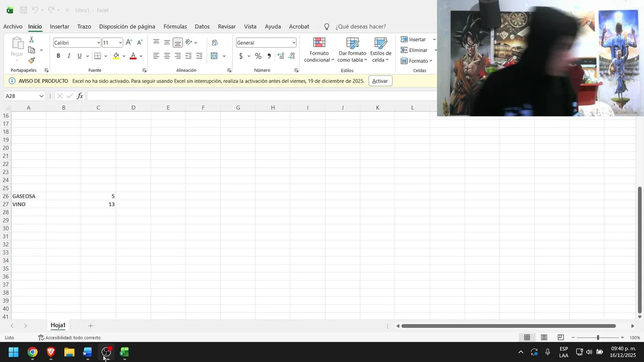The width and height of the screenshot is (644, 362).
Task: Align text left icon
Action: [x=156, y=56]
